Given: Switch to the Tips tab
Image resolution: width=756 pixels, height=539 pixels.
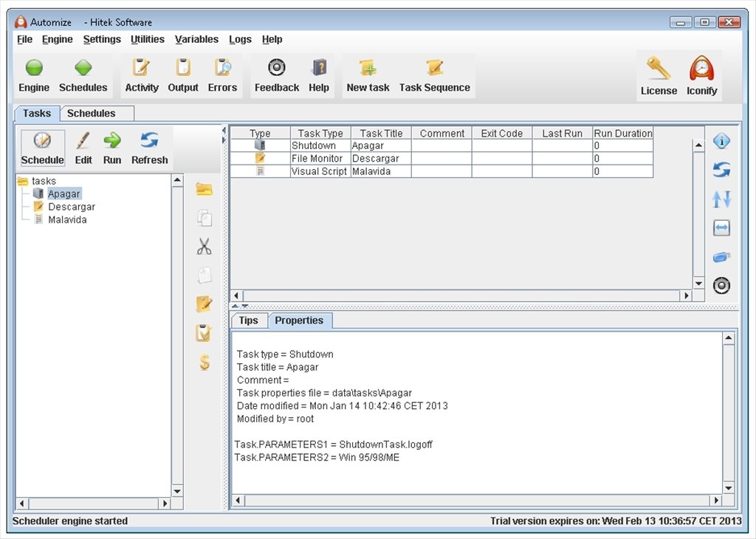Looking at the screenshot, I should point(249,320).
